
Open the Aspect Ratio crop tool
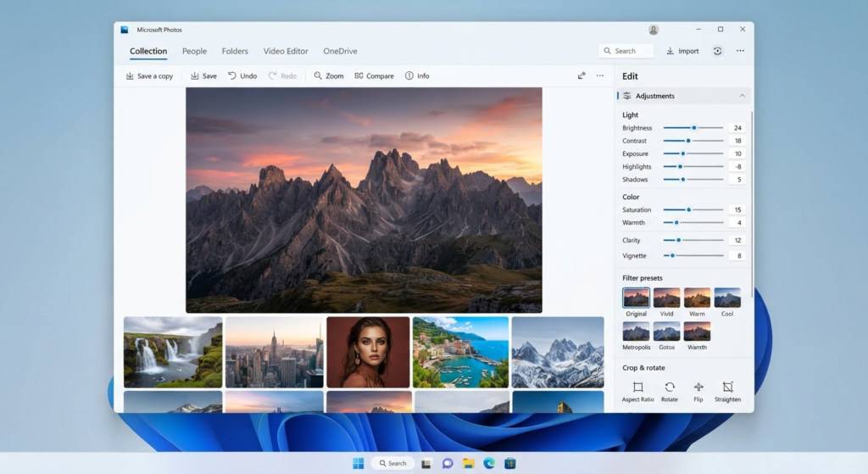click(637, 392)
